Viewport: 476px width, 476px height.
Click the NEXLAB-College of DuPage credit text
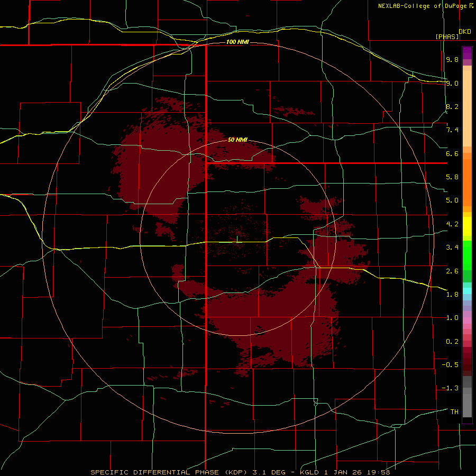(423, 6)
